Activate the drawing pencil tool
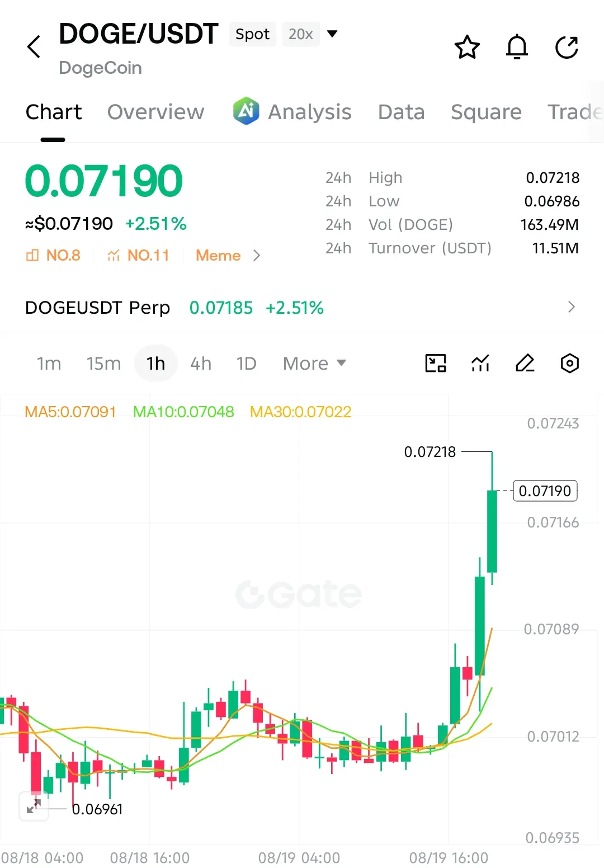This screenshot has height=868, width=604. coord(525,364)
